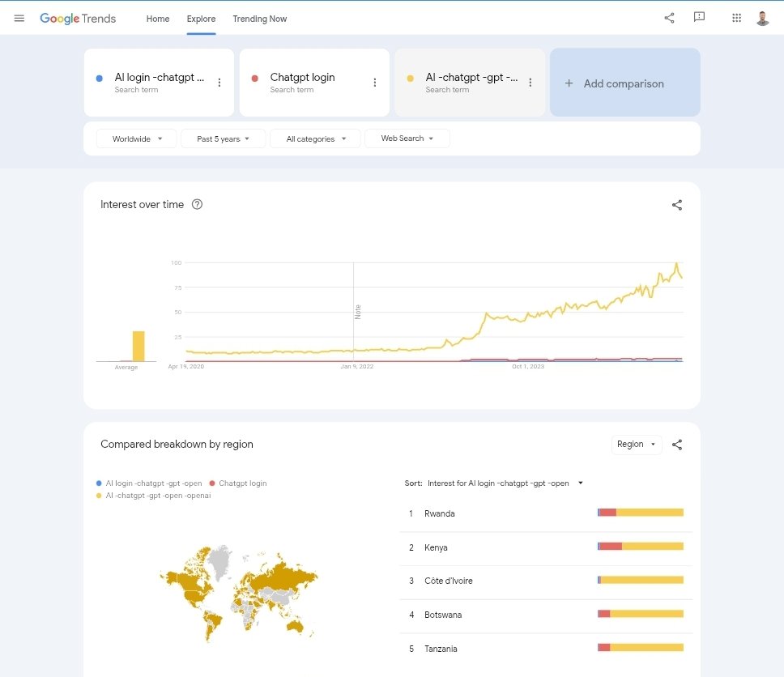
Task: Click the Oct 1, 2023 axis label
Action: click(528, 367)
